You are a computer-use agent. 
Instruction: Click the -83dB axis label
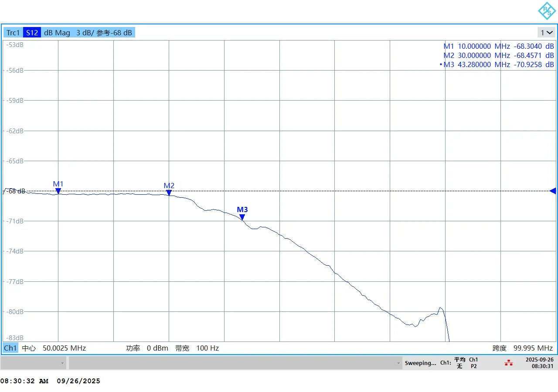pos(15,338)
